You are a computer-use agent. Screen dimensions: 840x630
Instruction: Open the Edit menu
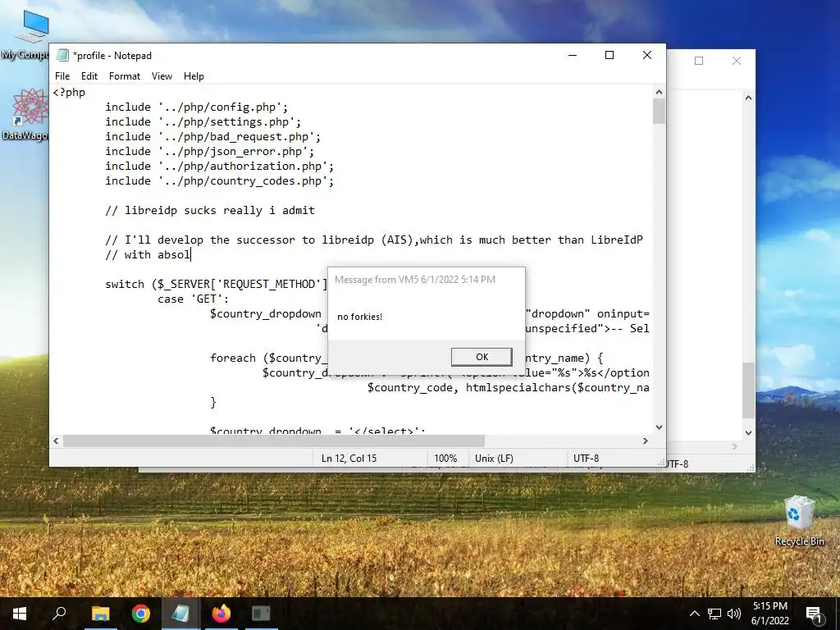[89, 76]
